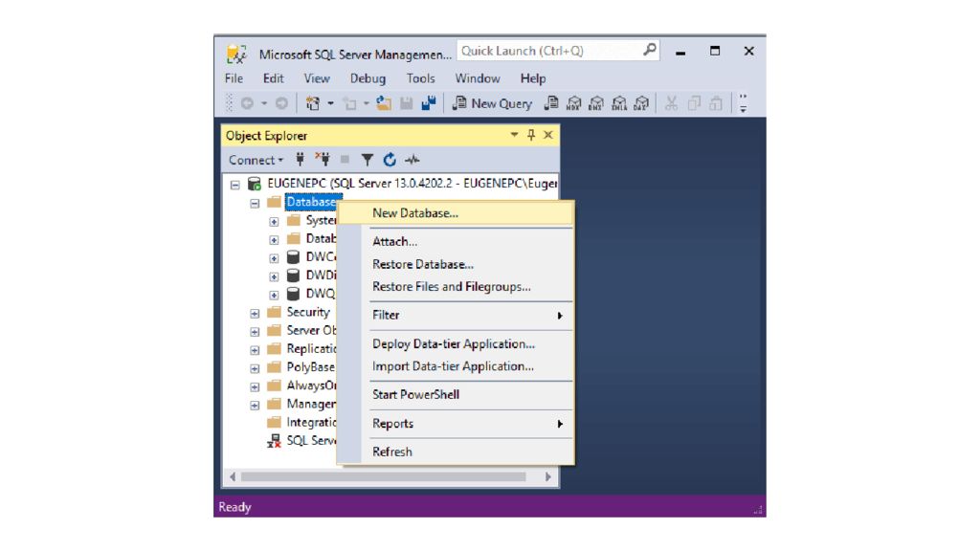The image size is (980, 551).
Task: Click the Ready status bar text
Action: coord(234,507)
